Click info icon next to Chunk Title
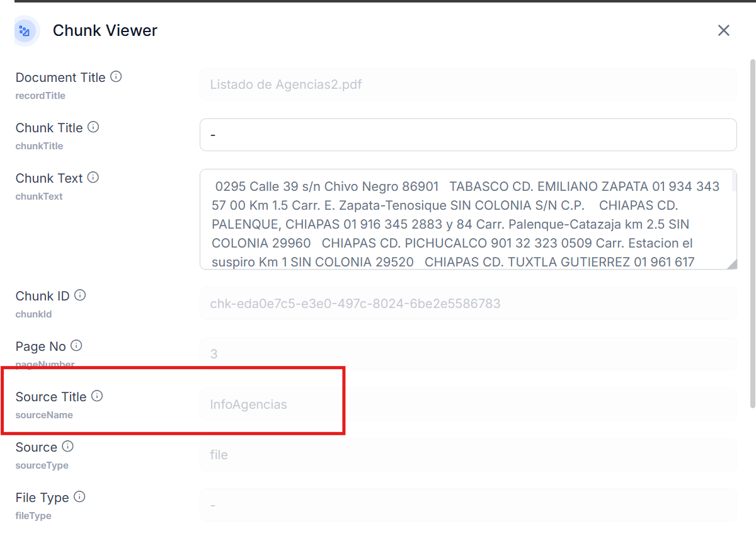The height and width of the screenshot is (548, 756). (x=93, y=127)
